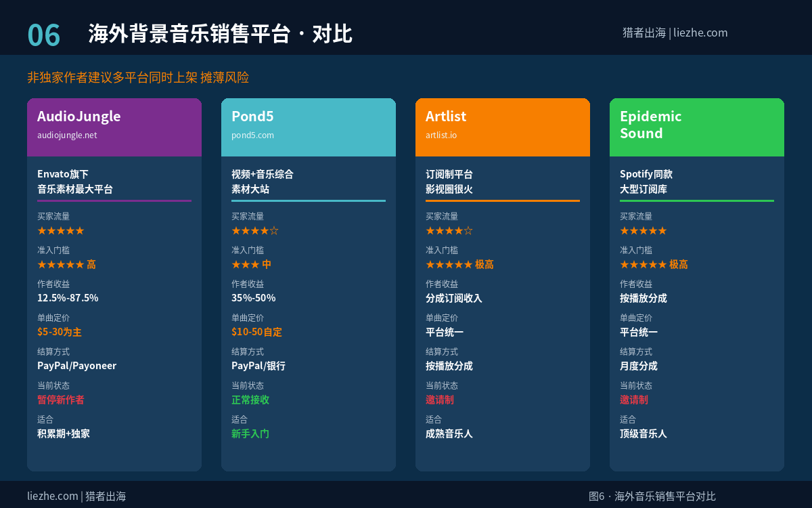Image resolution: width=812 pixels, height=508 pixels.
Task: Click Pond5's 准入门槛 rating marked 中
Action: [x=251, y=264]
